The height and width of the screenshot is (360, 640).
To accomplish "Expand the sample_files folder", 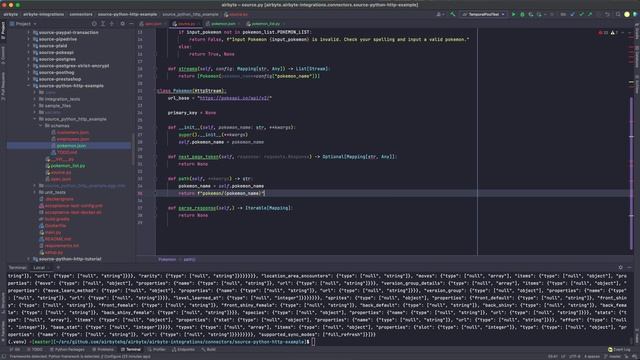I will pos(35,106).
